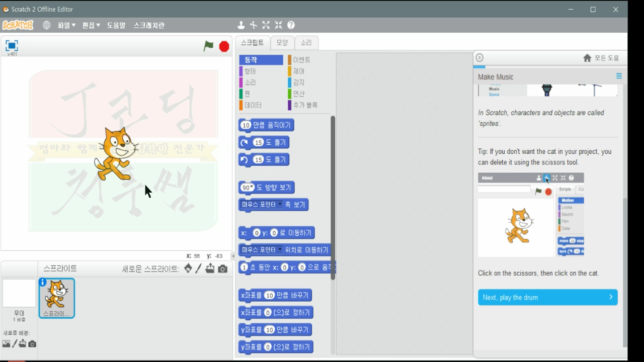This screenshot has width=644, height=362.
Task: Click 스크래치란 in the menu bar
Action: click(149, 25)
